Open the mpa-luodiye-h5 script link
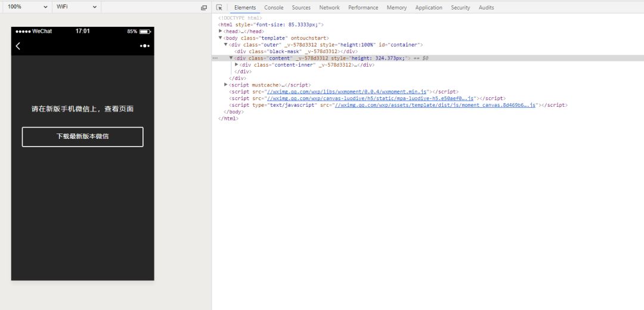This screenshot has height=310, width=644. pos(370,98)
